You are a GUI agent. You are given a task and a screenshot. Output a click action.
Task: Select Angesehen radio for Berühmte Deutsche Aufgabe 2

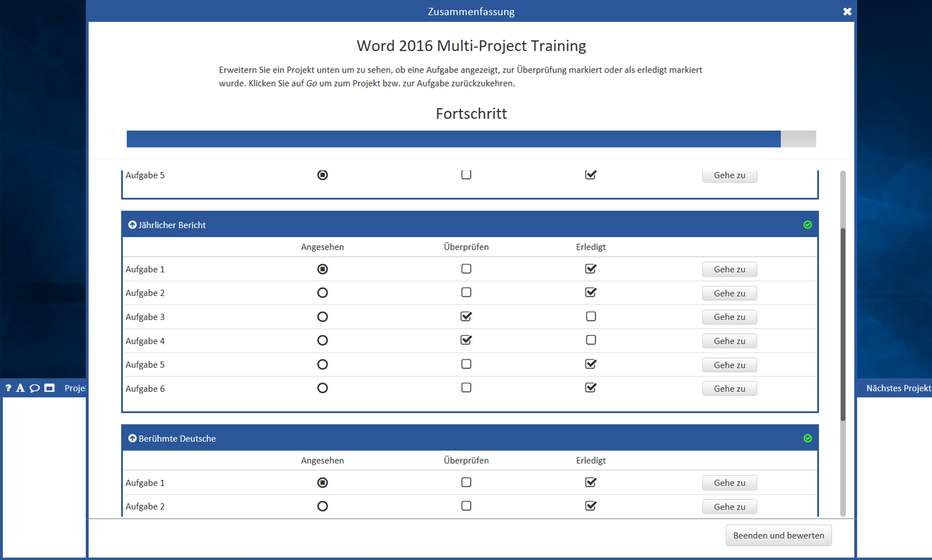click(322, 506)
